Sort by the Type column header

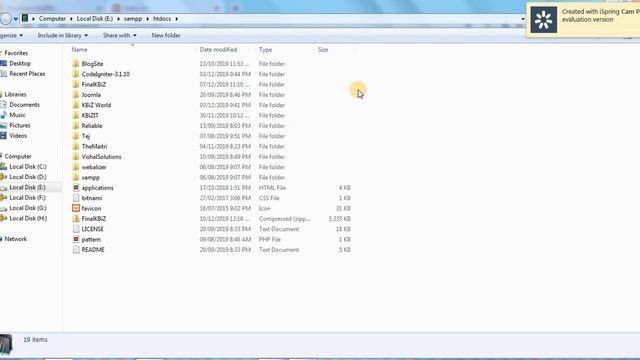(x=265, y=50)
